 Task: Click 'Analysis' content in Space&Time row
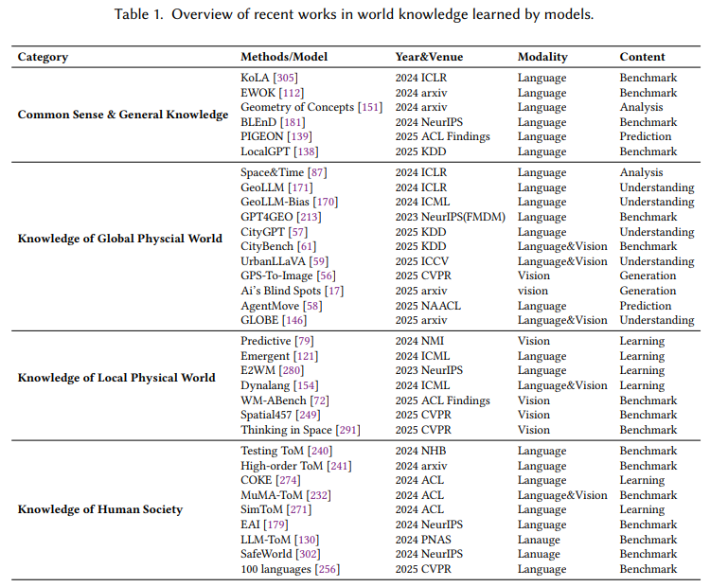(x=641, y=172)
